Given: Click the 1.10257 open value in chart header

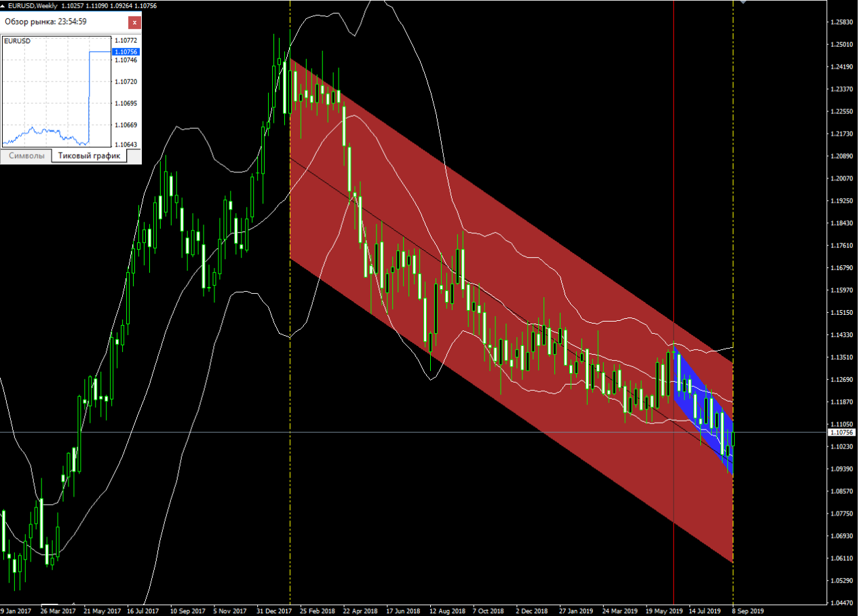Looking at the screenshot, I should 73,5.
